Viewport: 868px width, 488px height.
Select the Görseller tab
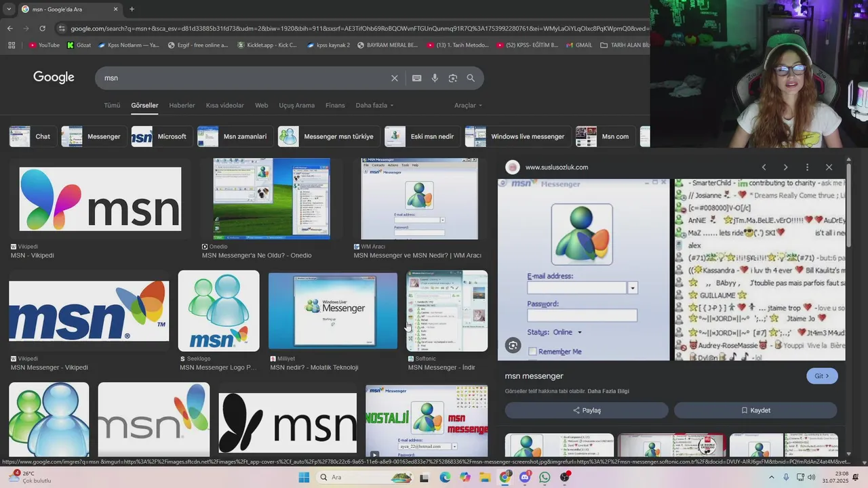click(x=144, y=106)
